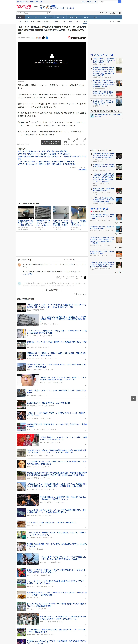Select the 地域 category
Screen dimensions: 138x644
(85, 21)
